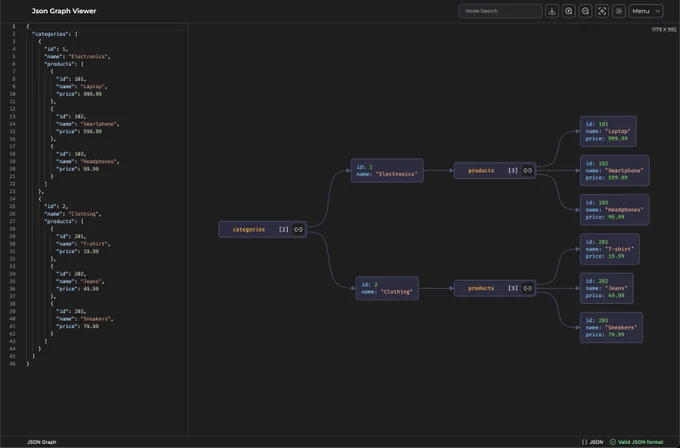Screen dimensions: 680x448
Task: Select the Electronics category node
Action: tap(387, 170)
